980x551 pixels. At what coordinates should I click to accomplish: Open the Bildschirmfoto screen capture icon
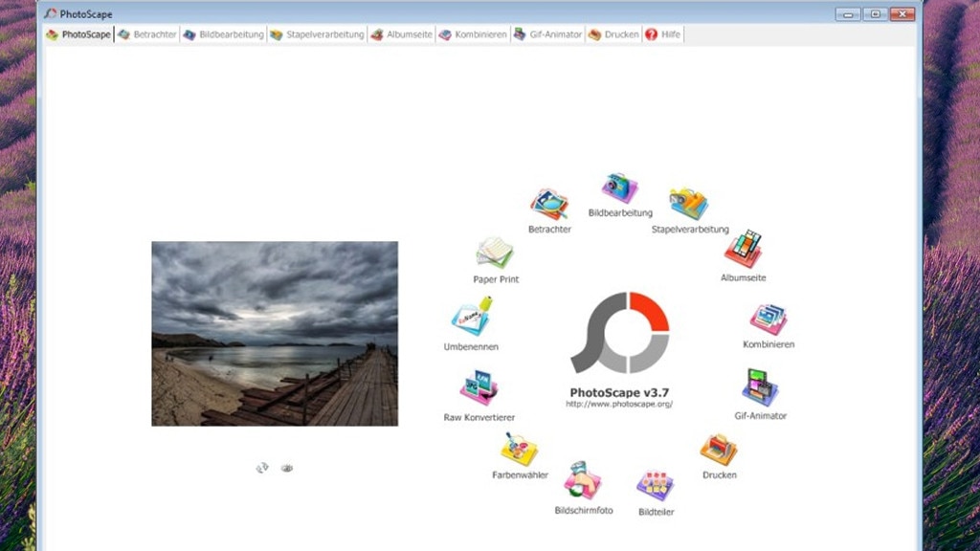pyautogui.click(x=583, y=481)
